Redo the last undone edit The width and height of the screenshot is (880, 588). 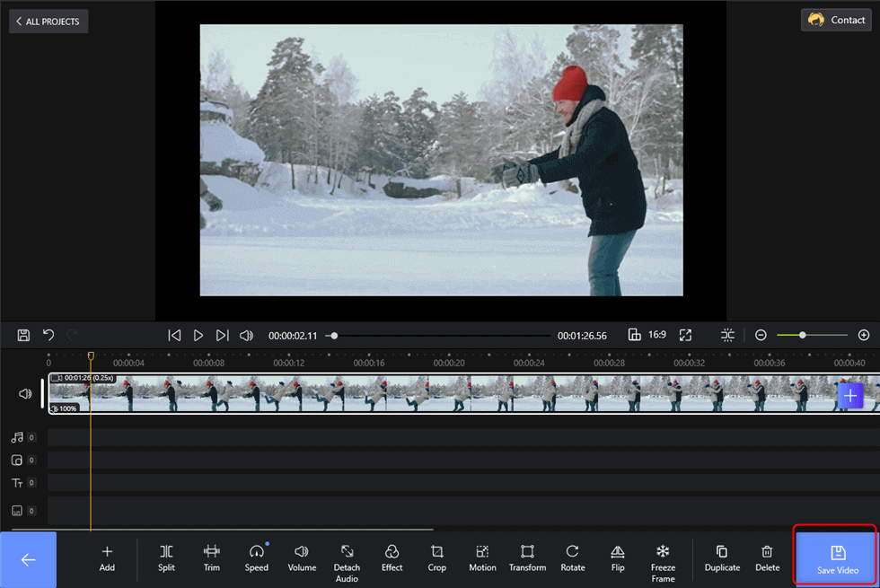point(72,336)
